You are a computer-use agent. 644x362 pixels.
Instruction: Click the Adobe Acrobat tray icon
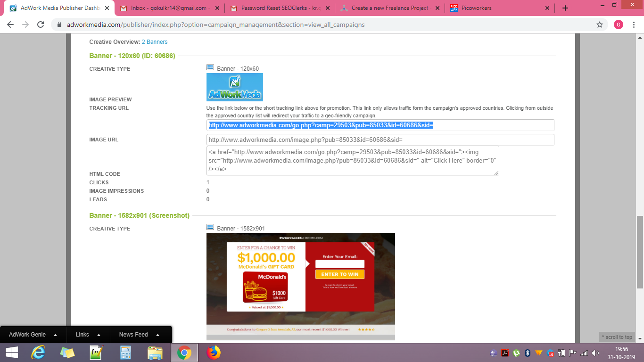point(505,353)
